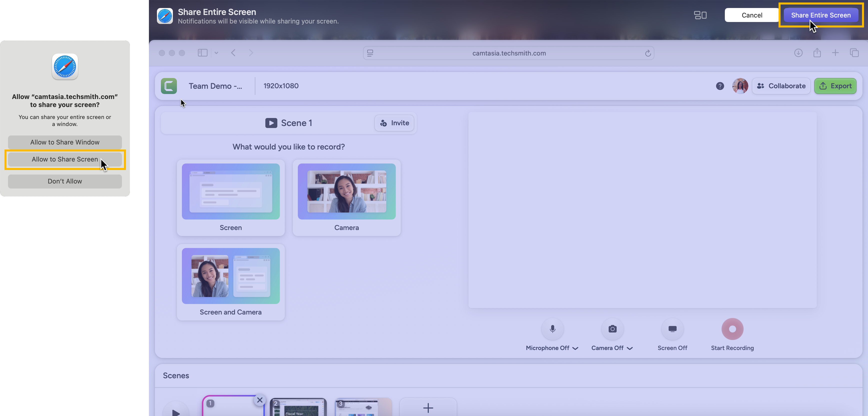Click the recording preview area
Image resolution: width=868 pixels, height=416 pixels.
coord(643,210)
